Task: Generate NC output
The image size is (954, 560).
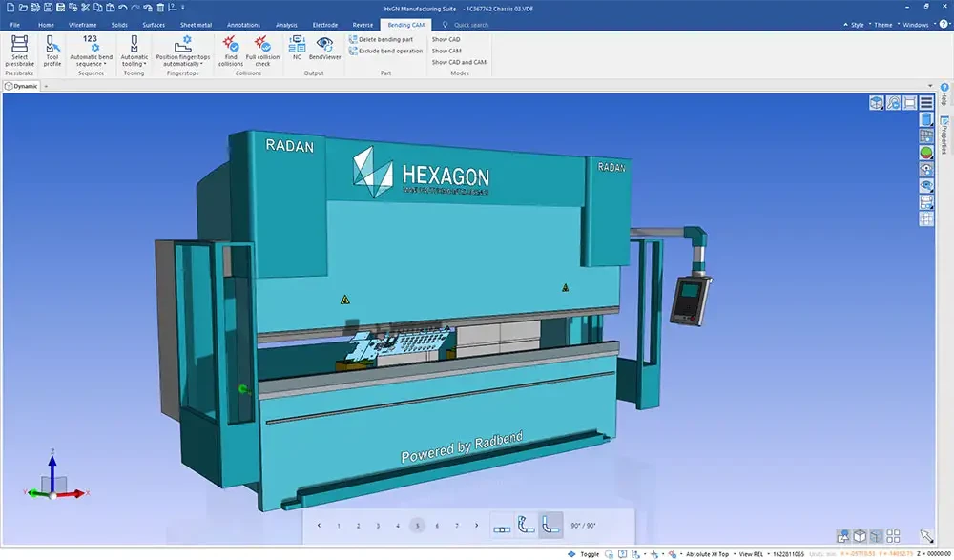Action: pyautogui.click(x=297, y=48)
